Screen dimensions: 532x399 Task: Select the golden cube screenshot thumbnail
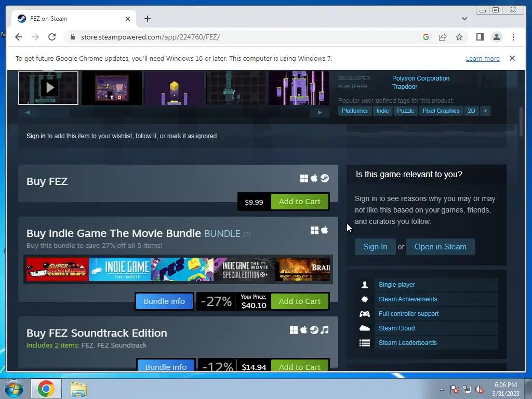[174, 87]
